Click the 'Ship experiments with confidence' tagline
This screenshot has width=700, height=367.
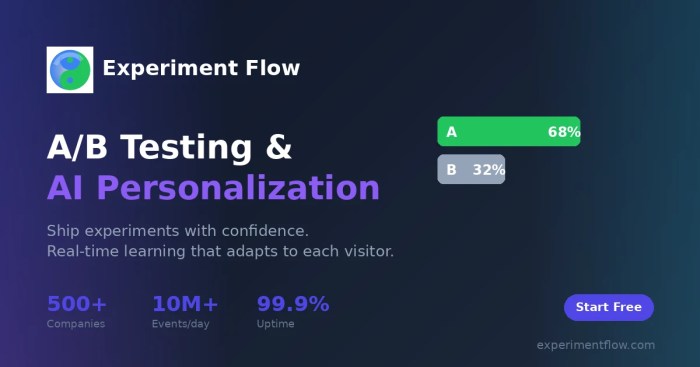(178, 231)
